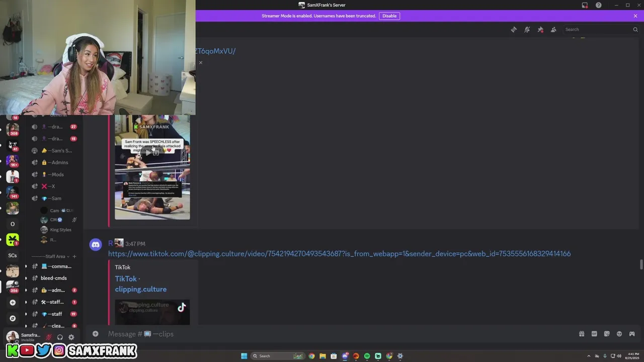Click the partial link ending ZT6qoMxVU/
Screen dimensions: 644x362
tap(215, 51)
